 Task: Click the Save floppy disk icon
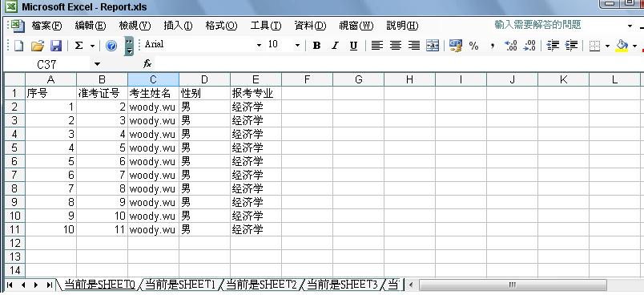coord(56,46)
